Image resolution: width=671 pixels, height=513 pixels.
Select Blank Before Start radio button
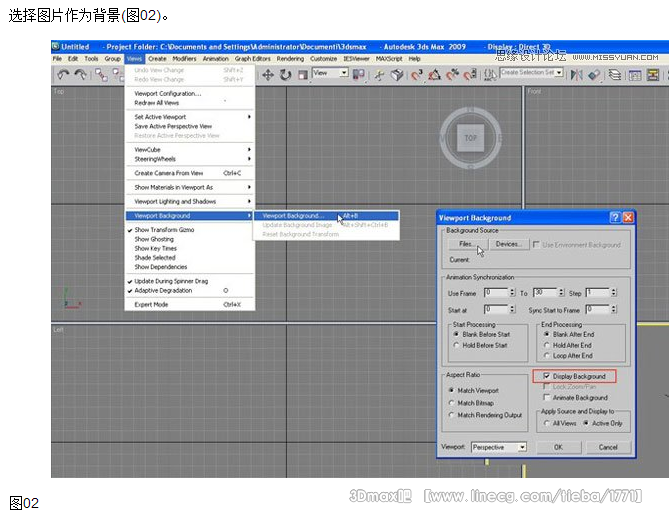[456, 334]
